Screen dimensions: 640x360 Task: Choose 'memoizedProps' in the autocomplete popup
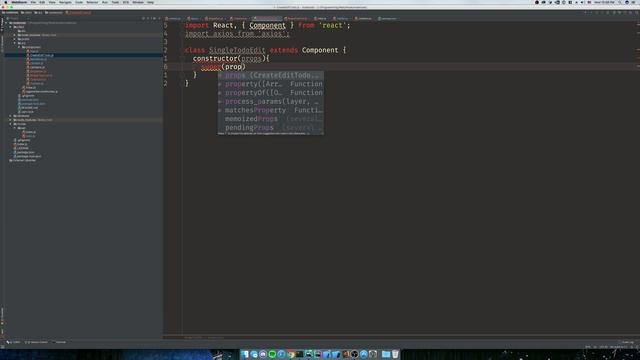coord(270,119)
